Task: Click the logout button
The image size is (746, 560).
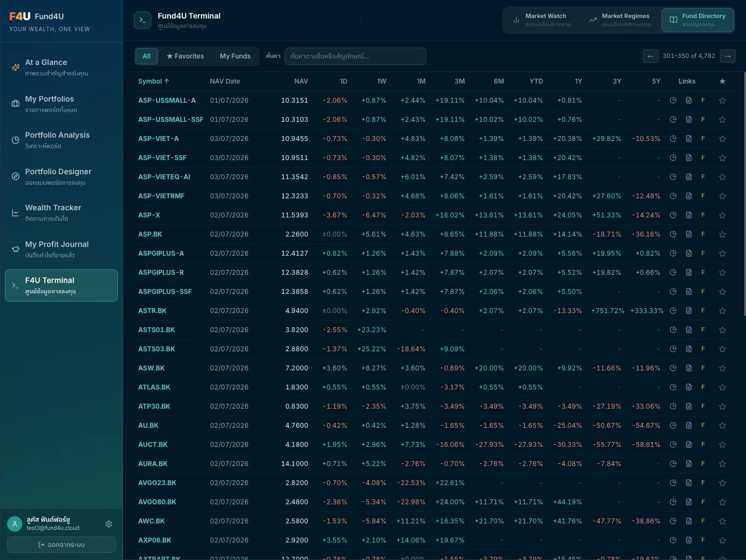Action: (x=61, y=545)
